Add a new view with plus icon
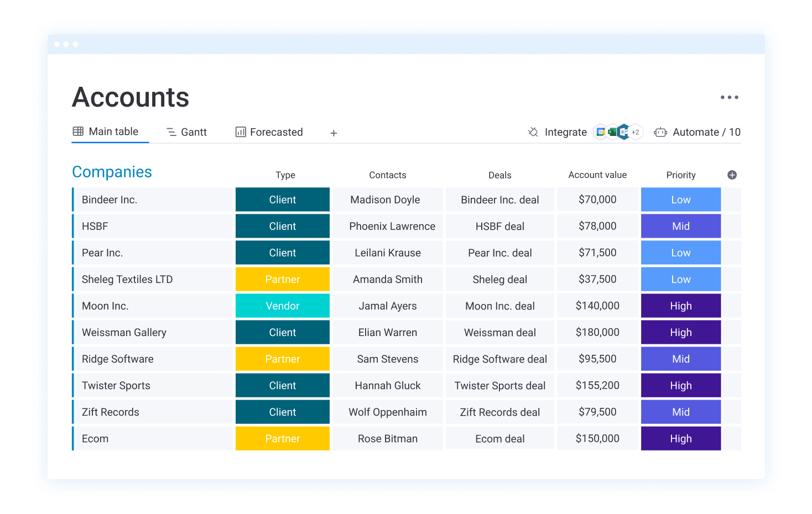812x514 pixels. [x=334, y=133]
